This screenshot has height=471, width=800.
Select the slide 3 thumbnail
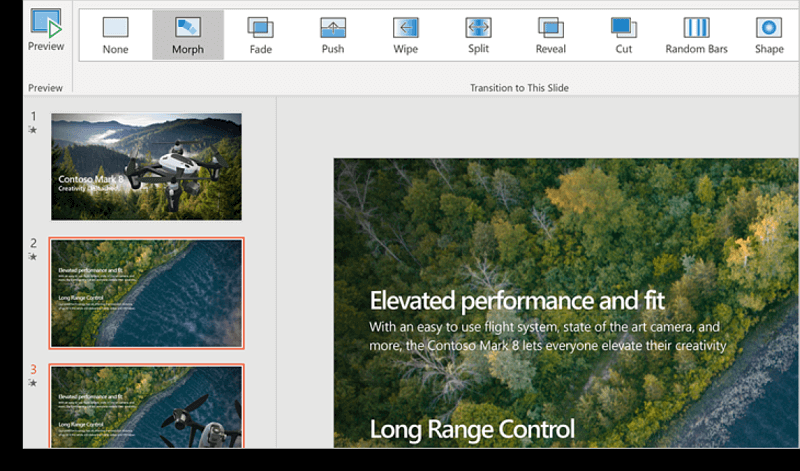(x=146, y=406)
